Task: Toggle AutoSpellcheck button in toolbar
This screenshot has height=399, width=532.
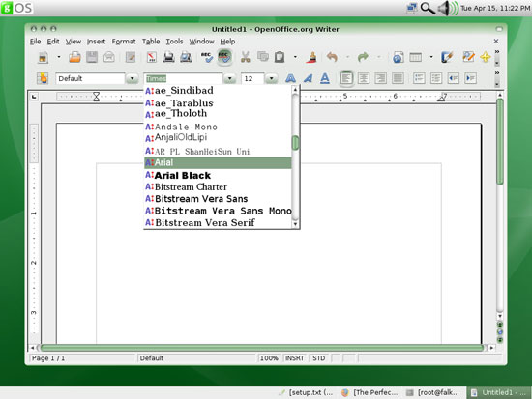Action: click(224, 57)
